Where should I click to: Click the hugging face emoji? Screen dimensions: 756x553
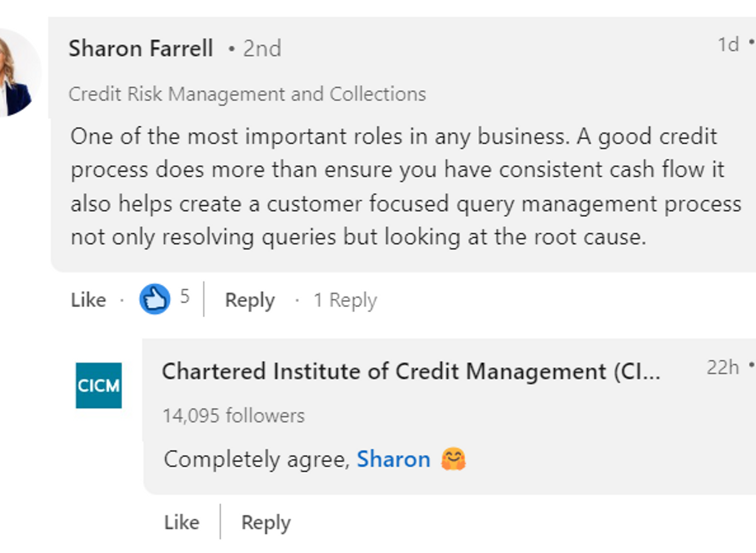(453, 459)
